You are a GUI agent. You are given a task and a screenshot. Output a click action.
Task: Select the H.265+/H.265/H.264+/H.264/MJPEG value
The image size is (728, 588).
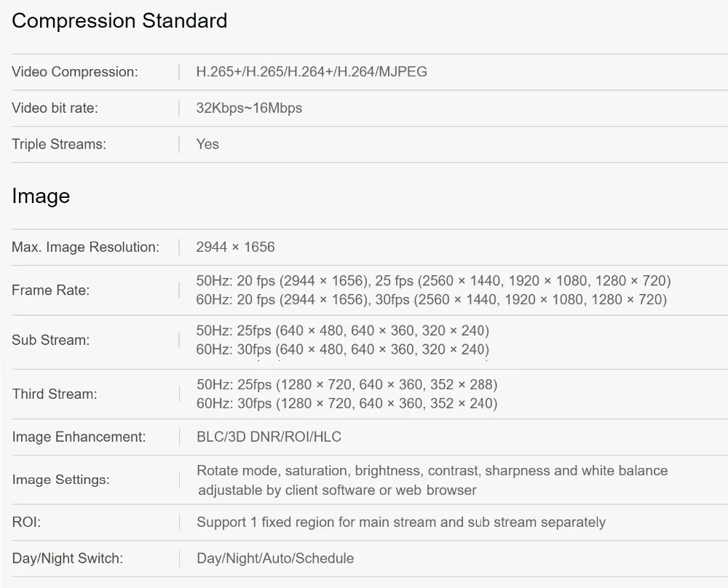tap(312, 72)
